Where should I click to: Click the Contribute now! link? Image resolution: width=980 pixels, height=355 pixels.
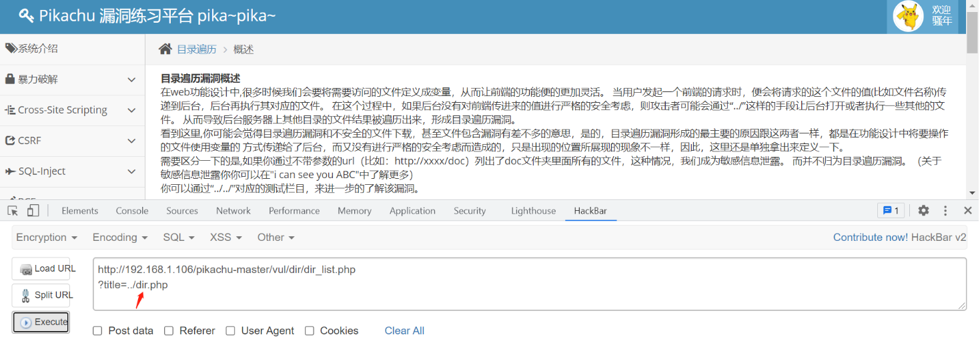(871, 238)
